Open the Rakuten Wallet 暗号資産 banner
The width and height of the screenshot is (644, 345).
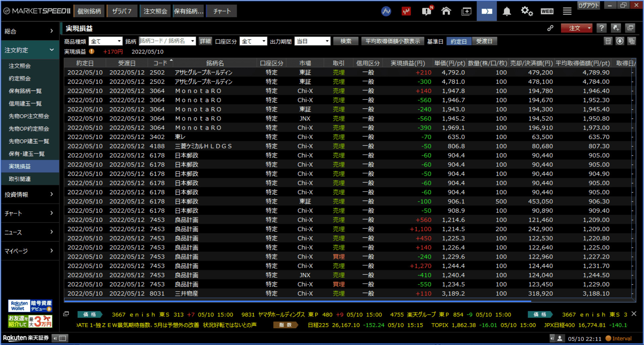click(x=30, y=306)
